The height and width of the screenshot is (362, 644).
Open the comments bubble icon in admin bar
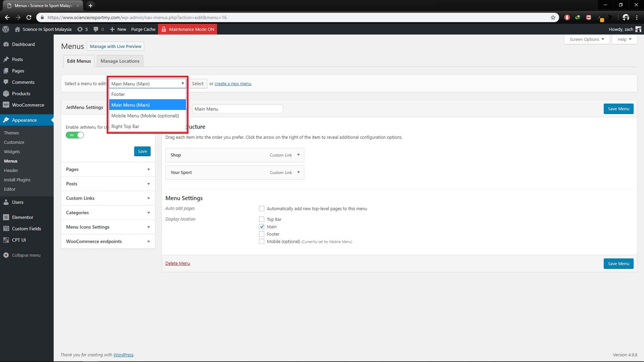pyautogui.click(x=96, y=29)
